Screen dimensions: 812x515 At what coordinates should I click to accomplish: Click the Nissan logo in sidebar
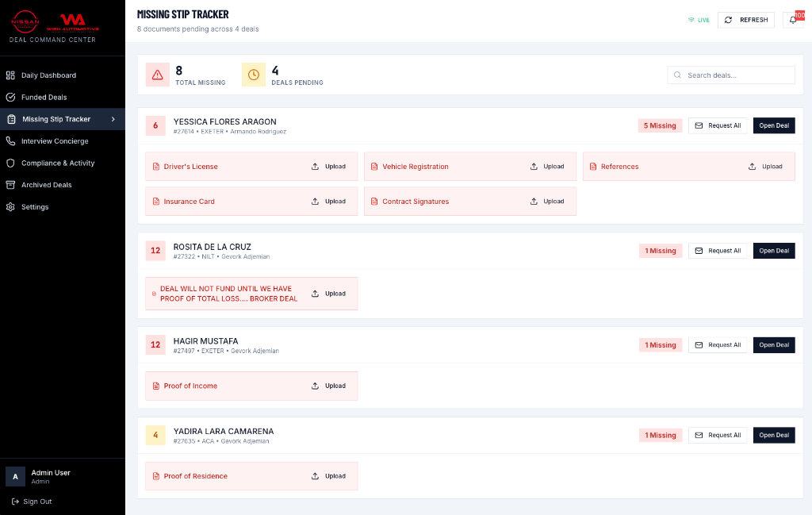point(25,21)
